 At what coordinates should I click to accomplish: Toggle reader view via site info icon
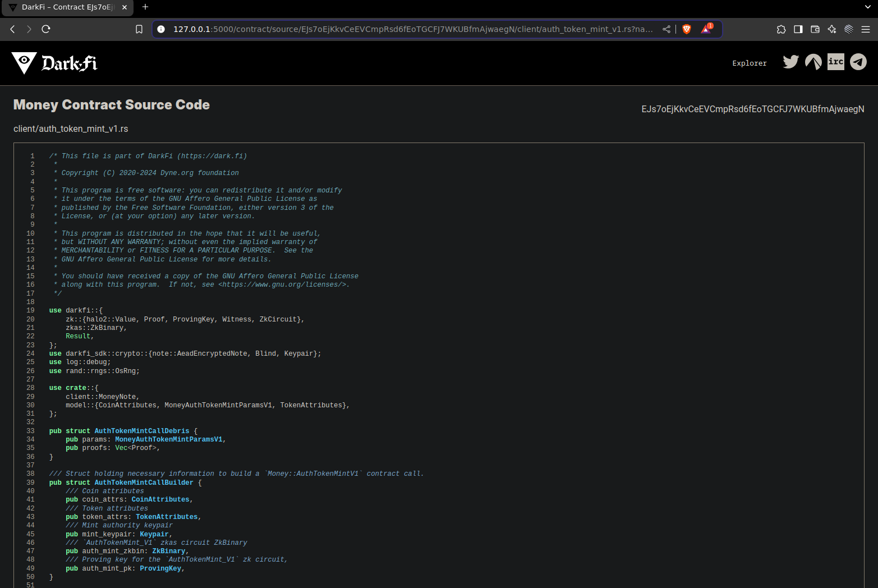tap(160, 29)
